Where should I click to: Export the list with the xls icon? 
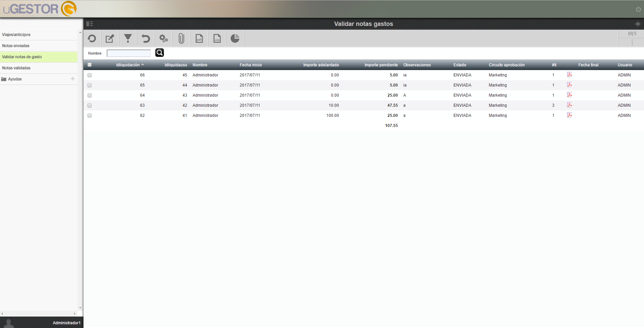pyautogui.click(x=217, y=38)
